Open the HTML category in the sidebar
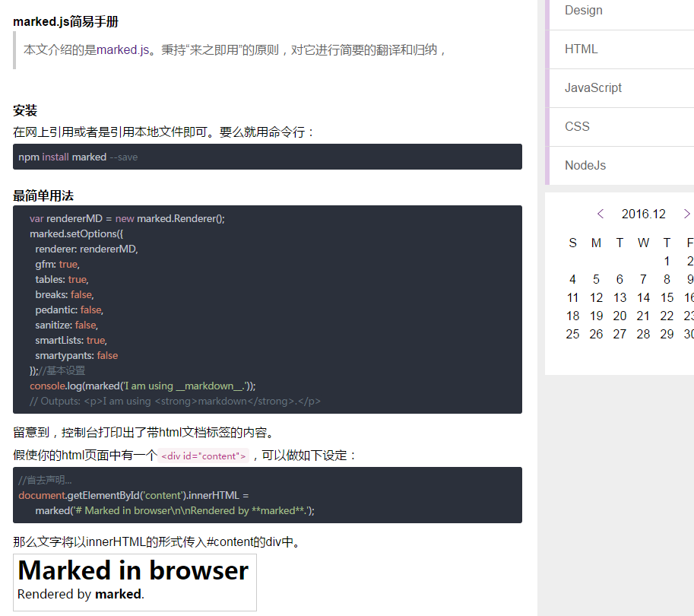Screen dimensions: 694x616 (582, 49)
